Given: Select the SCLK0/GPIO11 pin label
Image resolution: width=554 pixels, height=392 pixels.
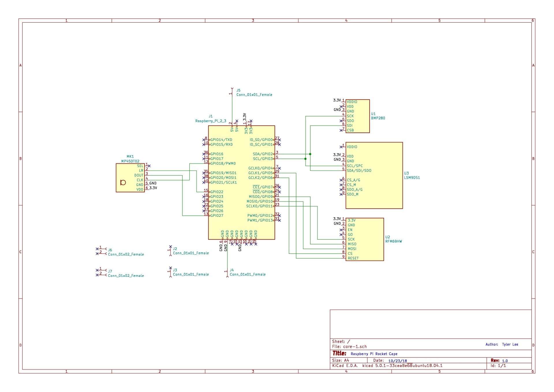Looking at the screenshot, I should coord(259,206).
